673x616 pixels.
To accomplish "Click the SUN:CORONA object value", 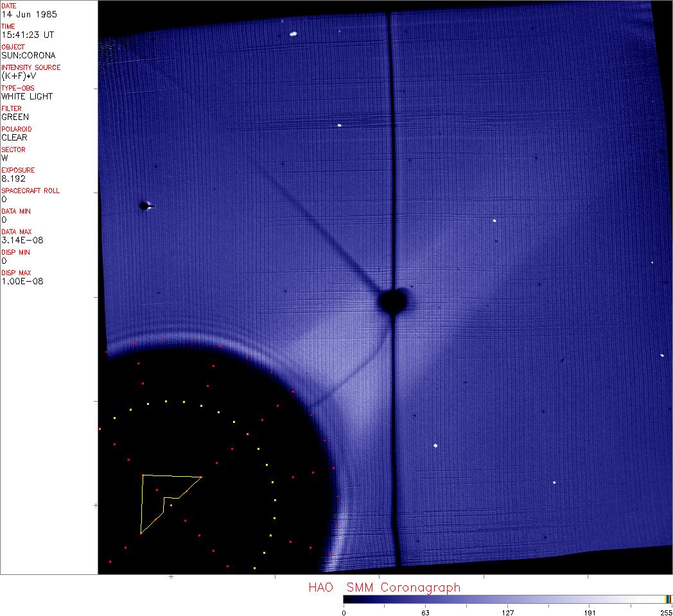I will [x=28, y=55].
